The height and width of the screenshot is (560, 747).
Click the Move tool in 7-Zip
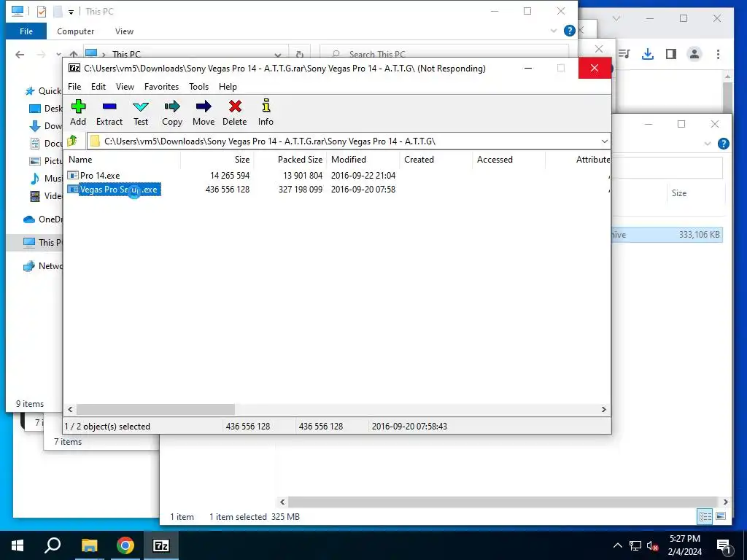tap(204, 112)
